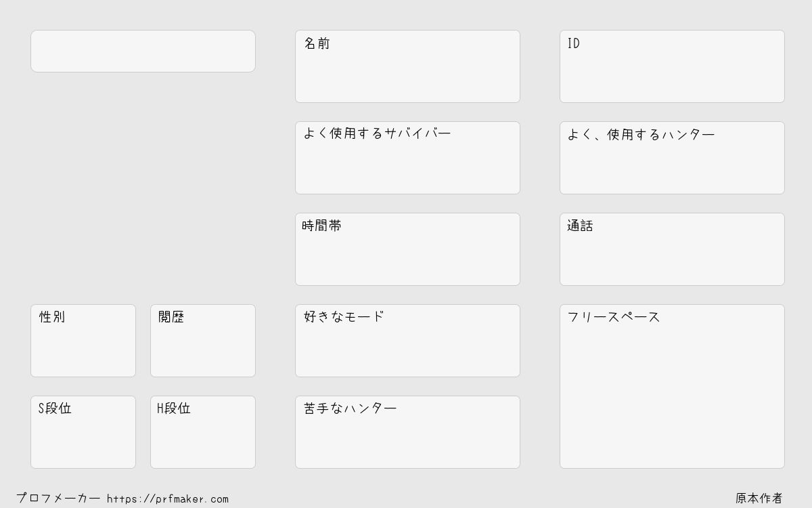Click the ID field box
The image size is (812, 508).
pyautogui.click(x=672, y=66)
